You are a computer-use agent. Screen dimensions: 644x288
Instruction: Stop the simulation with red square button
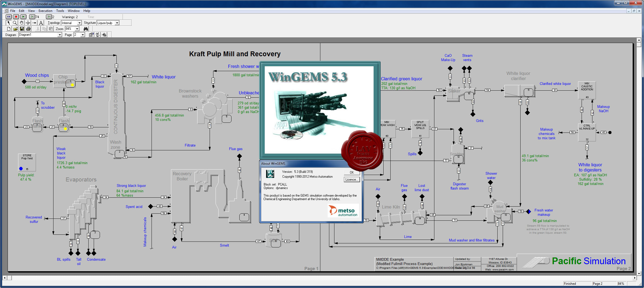[x=16, y=17]
